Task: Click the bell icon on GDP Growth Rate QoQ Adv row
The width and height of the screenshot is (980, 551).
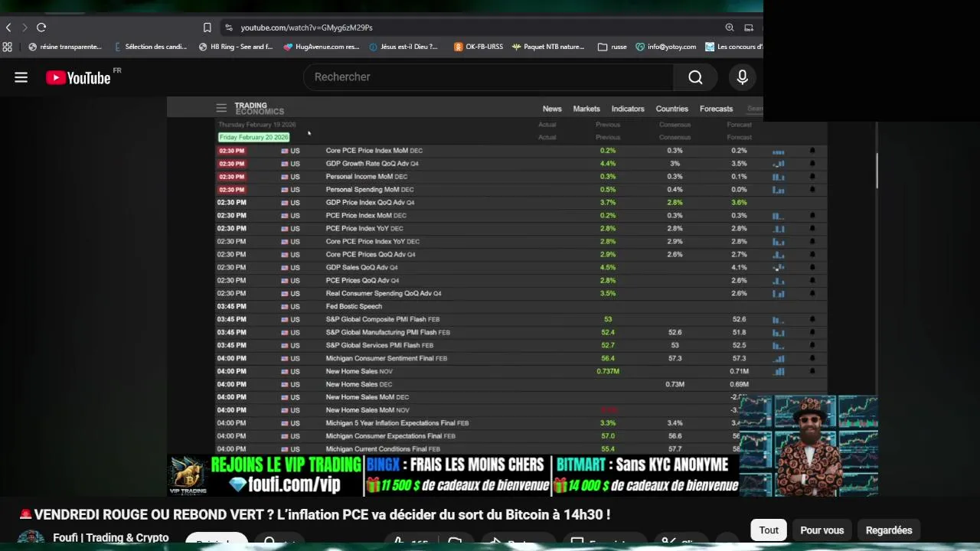Action: point(812,164)
